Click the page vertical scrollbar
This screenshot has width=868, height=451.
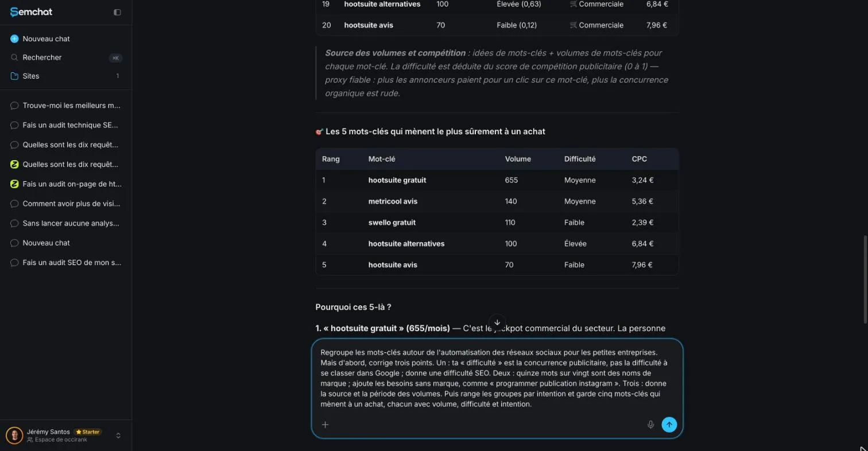tap(865, 279)
